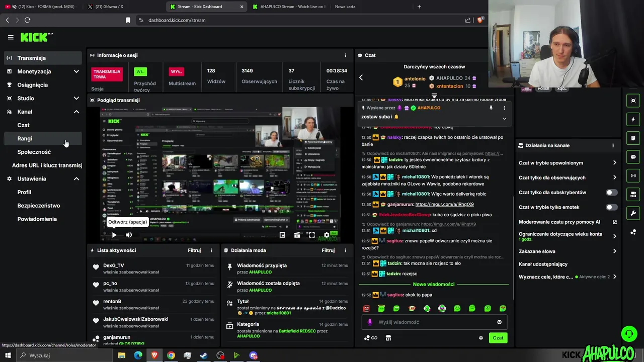The width and height of the screenshot is (644, 362).
Task: Click the browser address bar
Action: pos(302,20)
